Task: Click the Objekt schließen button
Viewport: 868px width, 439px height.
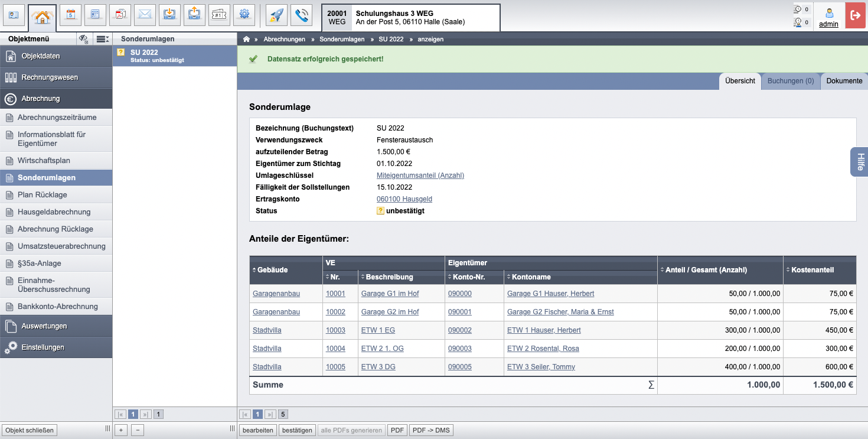Action: coord(30,430)
